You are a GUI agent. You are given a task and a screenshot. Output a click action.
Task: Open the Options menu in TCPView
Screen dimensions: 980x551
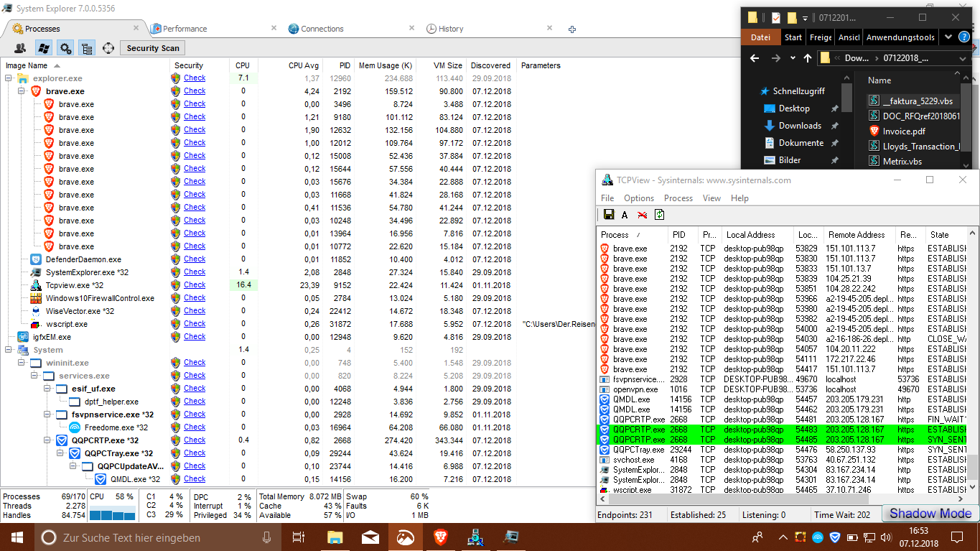(x=638, y=198)
